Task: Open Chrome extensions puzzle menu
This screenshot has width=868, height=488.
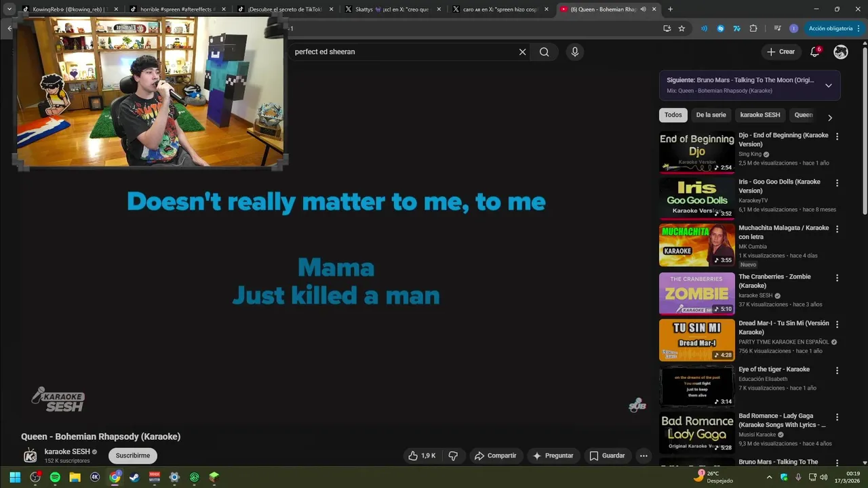Action: pyautogui.click(x=753, y=28)
